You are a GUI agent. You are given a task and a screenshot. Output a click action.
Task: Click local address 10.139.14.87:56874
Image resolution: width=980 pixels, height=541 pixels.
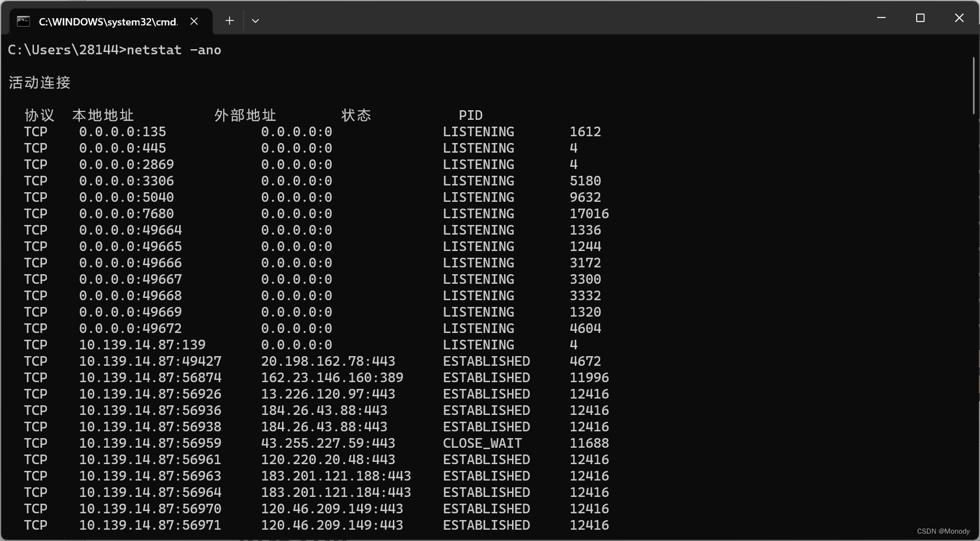[x=150, y=378]
